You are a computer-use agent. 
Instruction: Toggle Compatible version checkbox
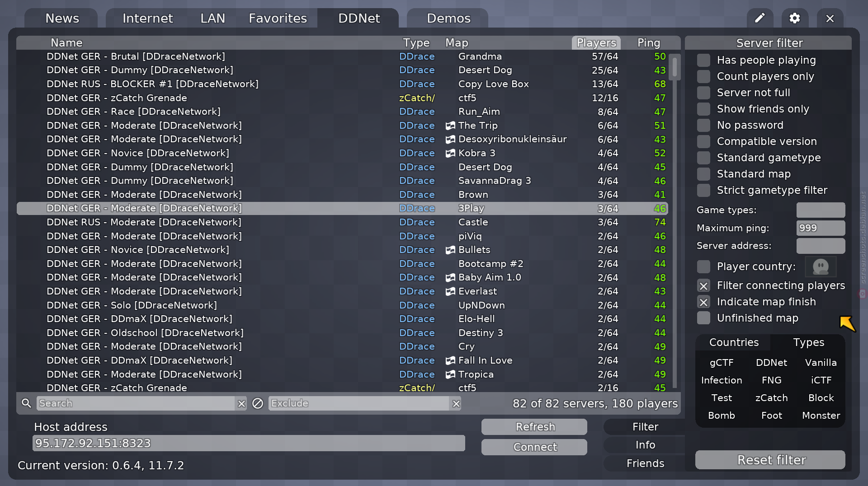[x=703, y=141]
